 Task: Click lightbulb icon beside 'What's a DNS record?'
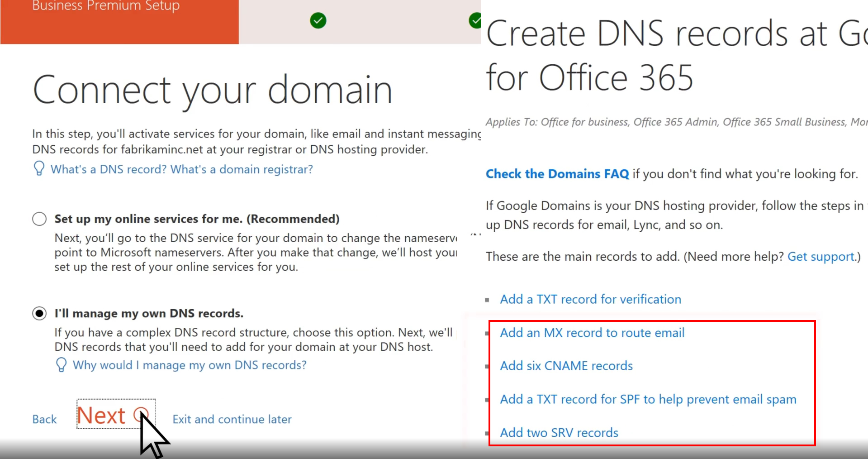[x=39, y=169]
